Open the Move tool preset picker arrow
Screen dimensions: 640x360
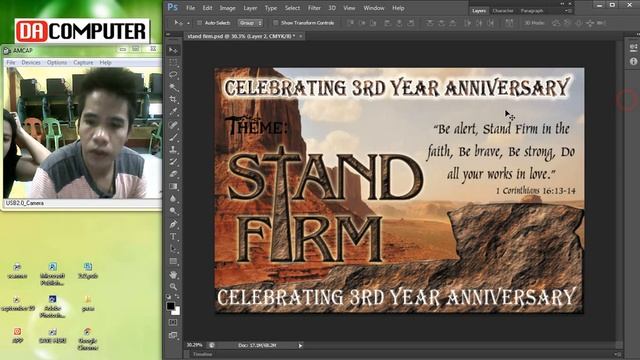tap(188, 23)
